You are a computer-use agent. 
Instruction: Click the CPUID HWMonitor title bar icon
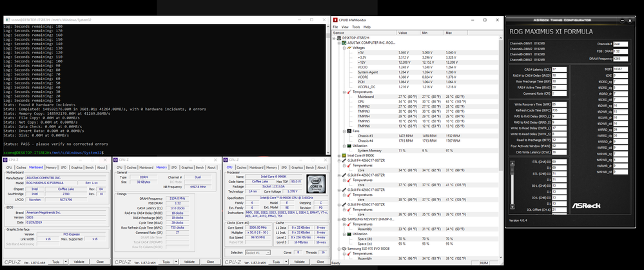click(x=335, y=20)
